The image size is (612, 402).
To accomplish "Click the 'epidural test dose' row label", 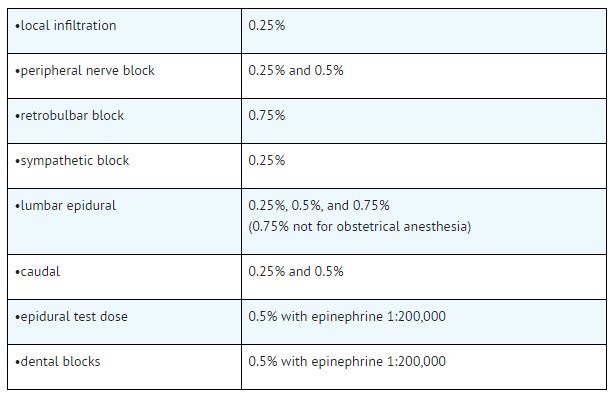I will pyautogui.click(x=74, y=317).
